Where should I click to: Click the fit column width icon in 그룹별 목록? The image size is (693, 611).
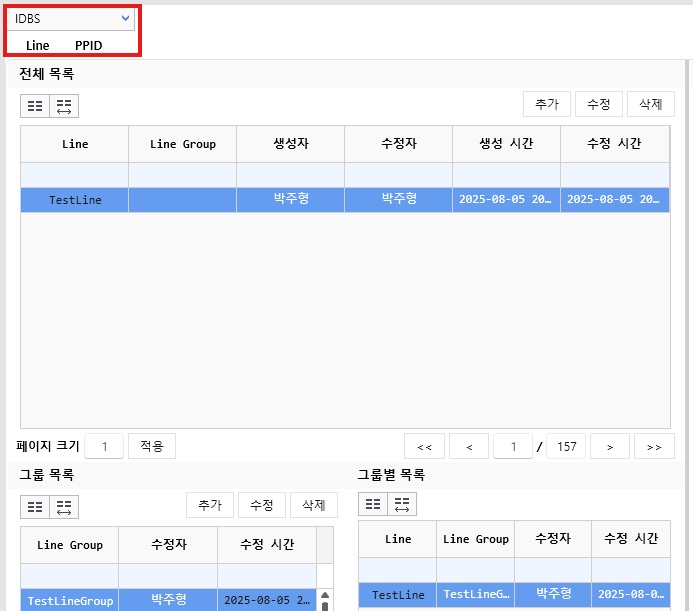click(402, 504)
